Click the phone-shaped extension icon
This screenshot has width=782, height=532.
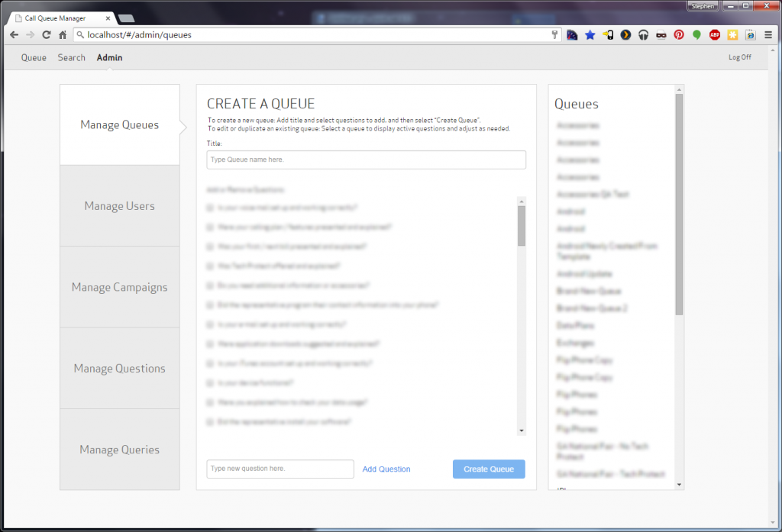[x=609, y=34]
